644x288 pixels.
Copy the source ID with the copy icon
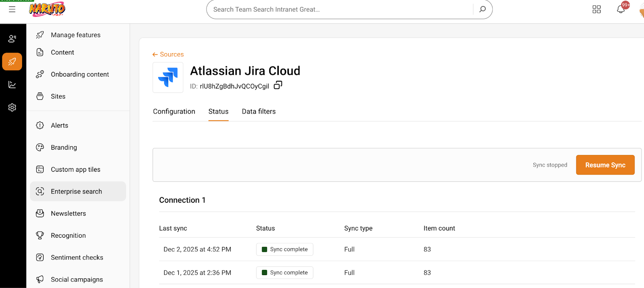278,85
